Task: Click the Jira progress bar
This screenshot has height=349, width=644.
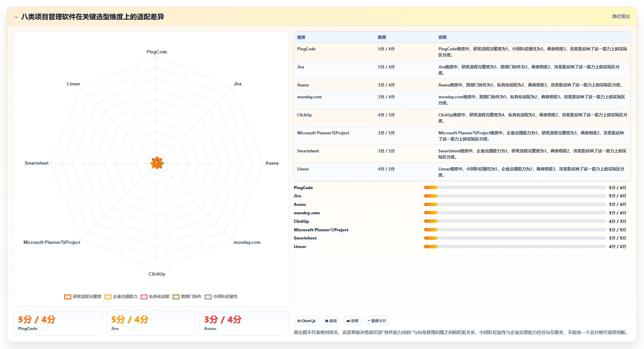Action: [515, 196]
